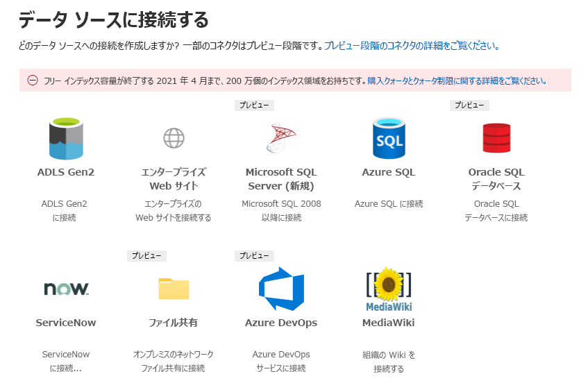The height and width of the screenshot is (390, 588).
Task: Open the purchased quota and limits link
Action: pyautogui.click(x=457, y=80)
